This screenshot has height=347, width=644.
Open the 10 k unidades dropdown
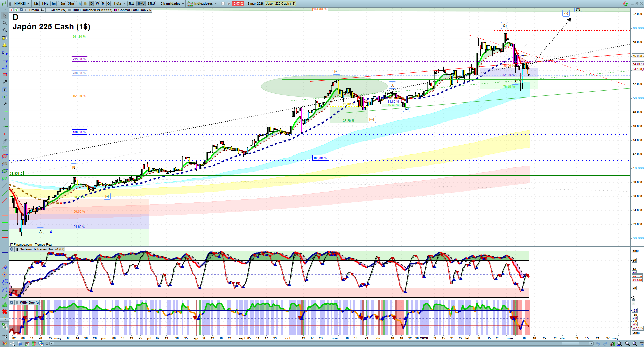pos(172,4)
